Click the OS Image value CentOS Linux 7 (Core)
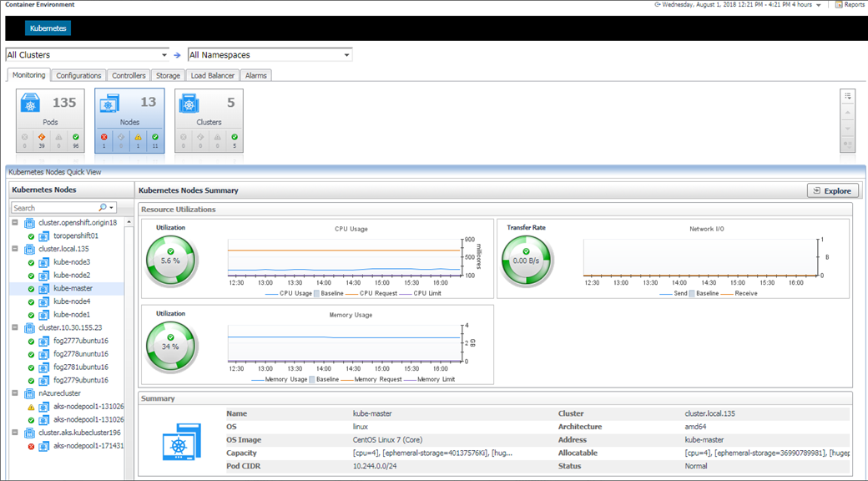 click(x=387, y=440)
